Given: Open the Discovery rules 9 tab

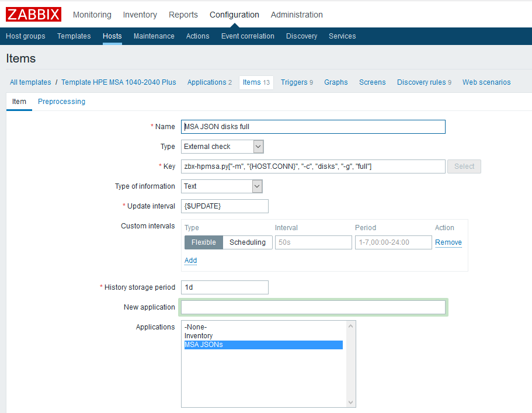Looking at the screenshot, I should coord(424,82).
